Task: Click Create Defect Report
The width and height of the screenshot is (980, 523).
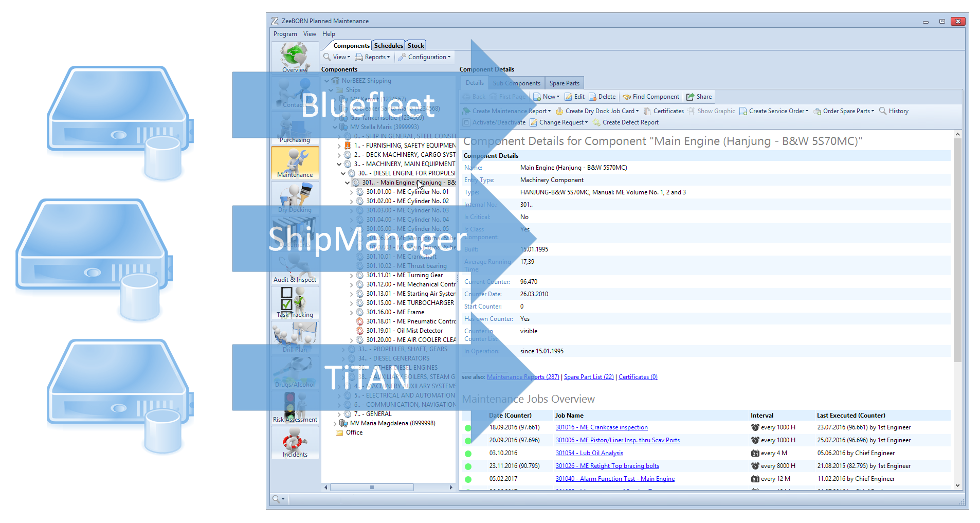Action: pyautogui.click(x=626, y=122)
